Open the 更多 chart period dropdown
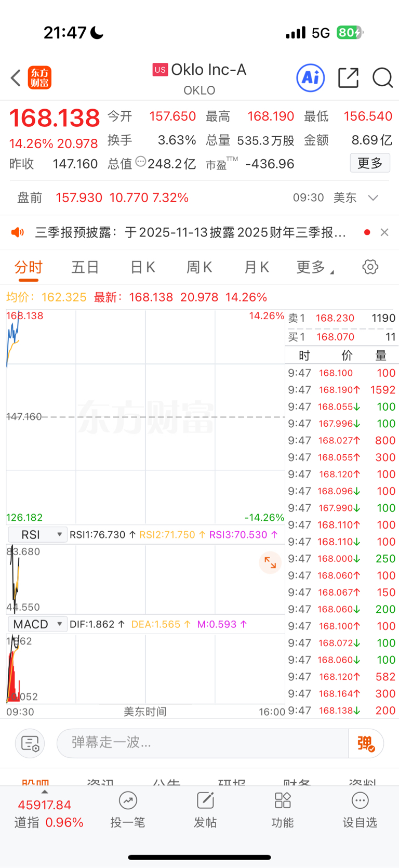Screen dimensions: 399x868 click(x=315, y=267)
